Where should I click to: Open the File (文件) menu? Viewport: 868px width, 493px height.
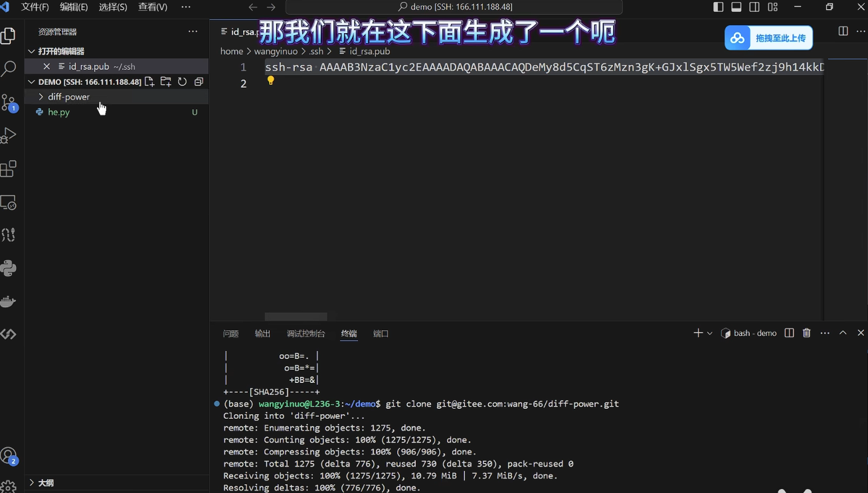(35, 7)
